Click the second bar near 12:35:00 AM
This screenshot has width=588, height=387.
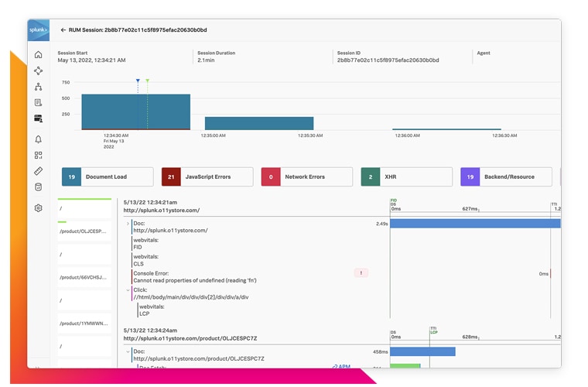(x=259, y=123)
